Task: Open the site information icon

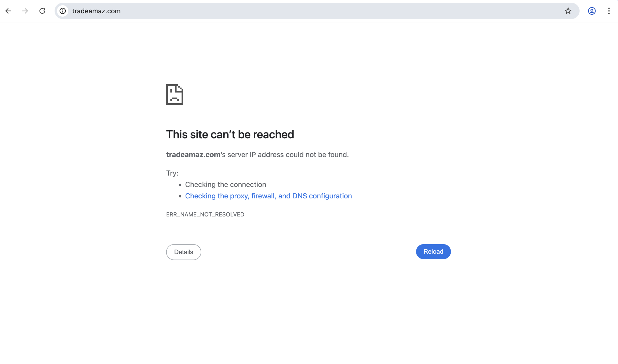Action: 63,11
